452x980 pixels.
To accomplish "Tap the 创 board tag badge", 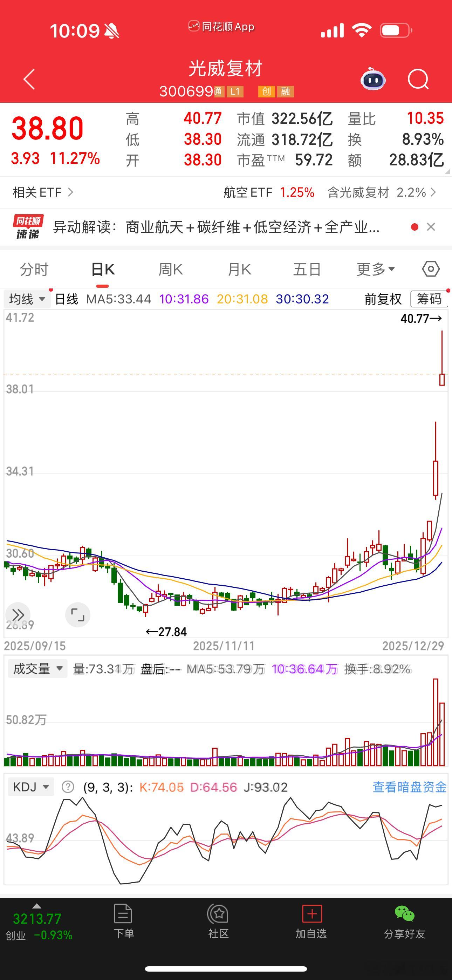I will [x=266, y=91].
